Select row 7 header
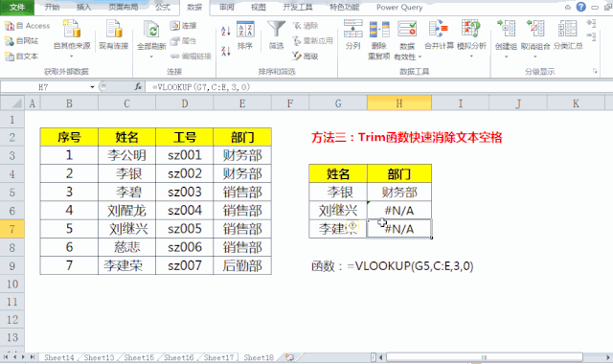This screenshot has width=613, height=364. [x=12, y=229]
